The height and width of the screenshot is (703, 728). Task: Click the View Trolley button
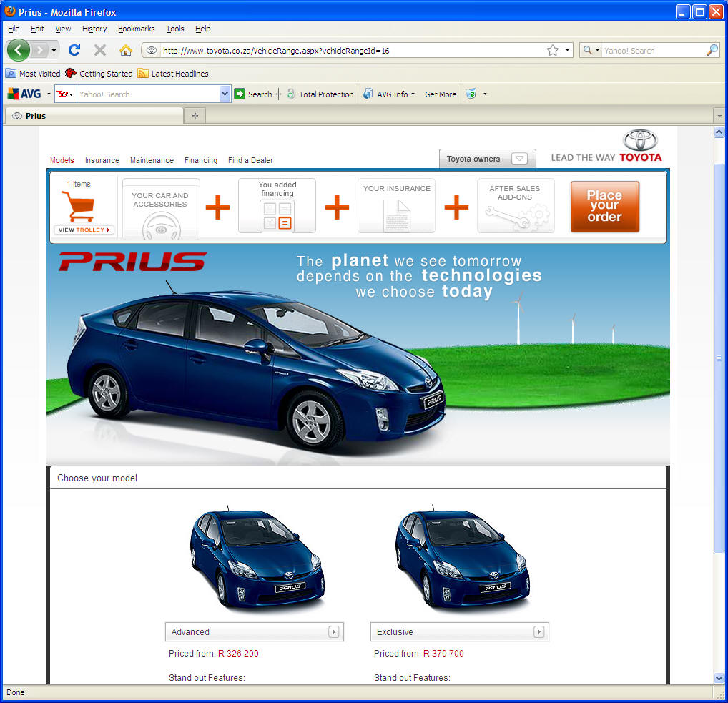coord(84,230)
